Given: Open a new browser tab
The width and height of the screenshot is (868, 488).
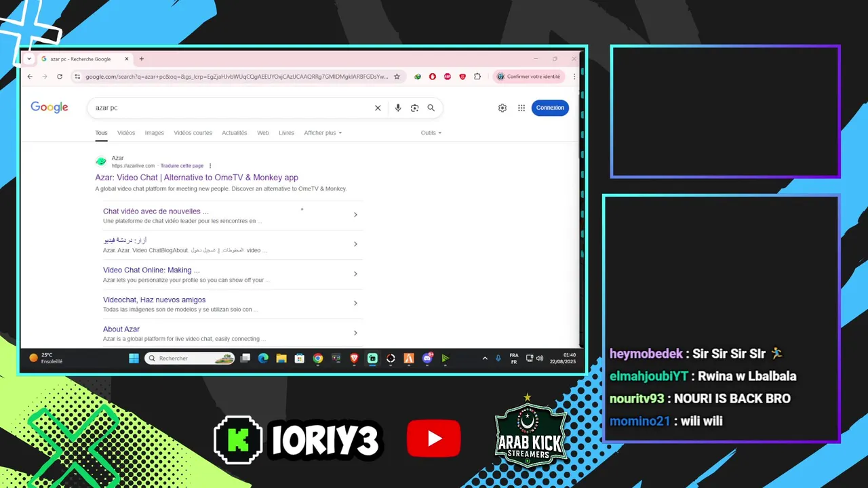Looking at the screenshot, I should tap(142, 59).
